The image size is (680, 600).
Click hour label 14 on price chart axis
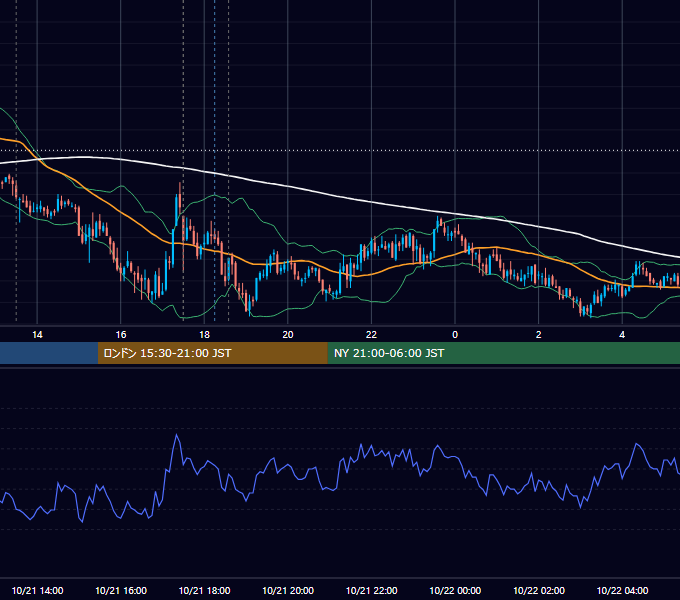pos(37,335)
